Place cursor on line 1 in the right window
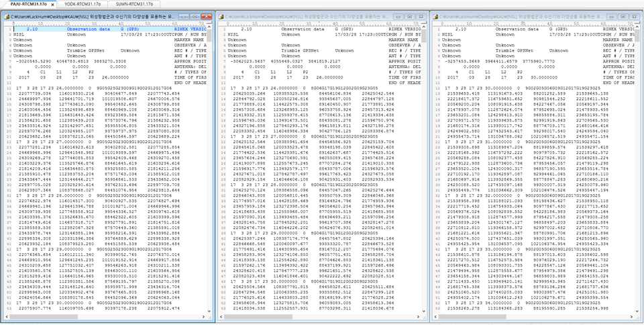Screen dimensions: 644x325 point(523,30)
